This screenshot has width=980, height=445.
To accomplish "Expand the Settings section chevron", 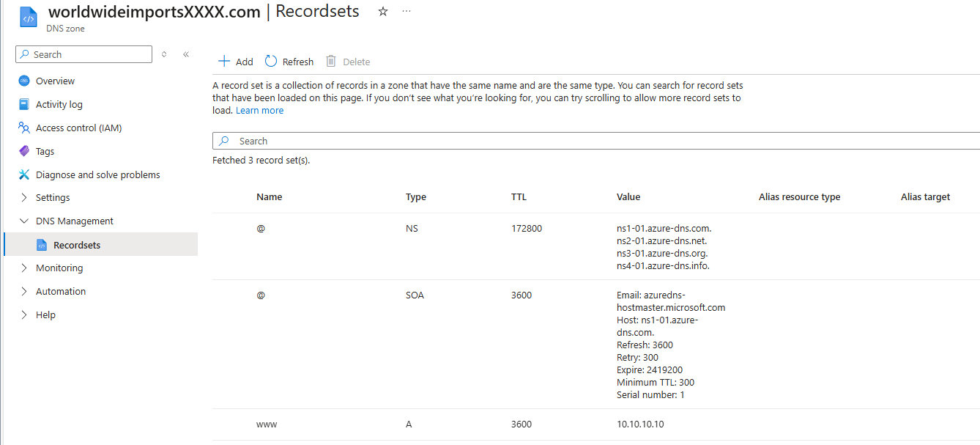I will point(24,197).
